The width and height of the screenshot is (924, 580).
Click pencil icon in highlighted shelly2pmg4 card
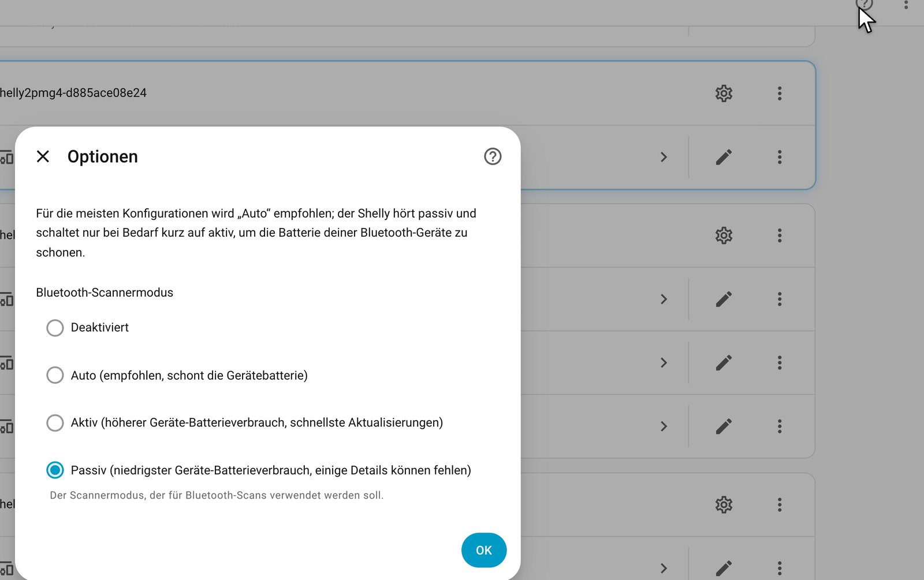tap(724, 157)
